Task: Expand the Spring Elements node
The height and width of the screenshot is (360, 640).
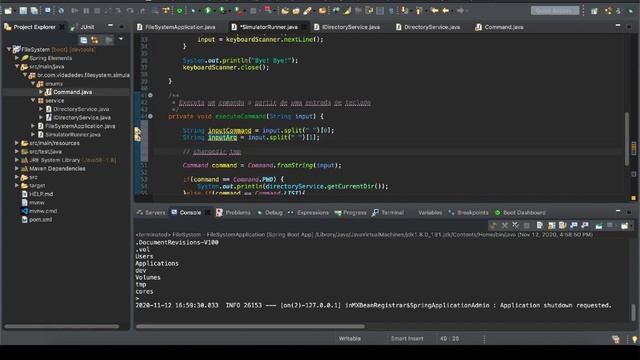Action: 17,58
